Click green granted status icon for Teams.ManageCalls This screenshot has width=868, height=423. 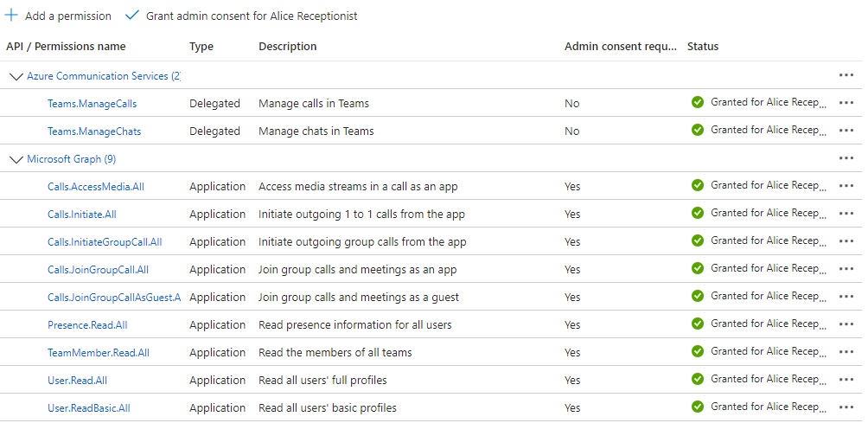point(698,102)
